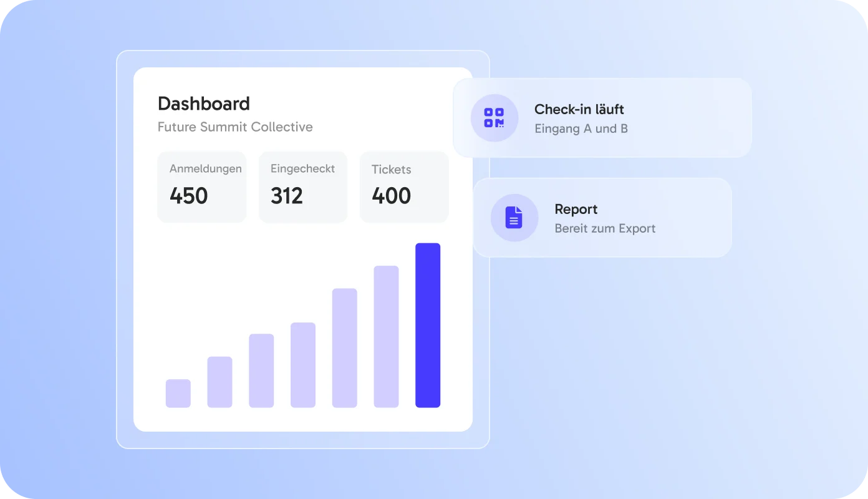Screen dimensions: 868x499
Task: Click the dark blue tallest chart bar
Action: tap(428, 325)
